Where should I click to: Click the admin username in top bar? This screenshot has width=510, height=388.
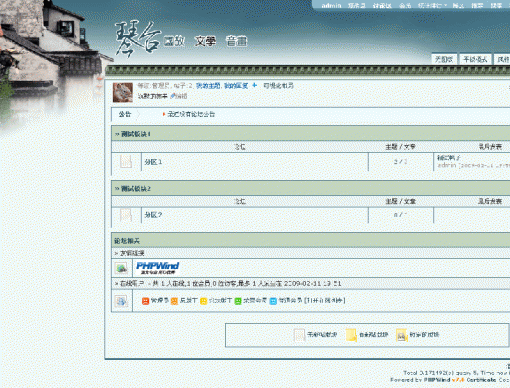click(x=331, y=6)
